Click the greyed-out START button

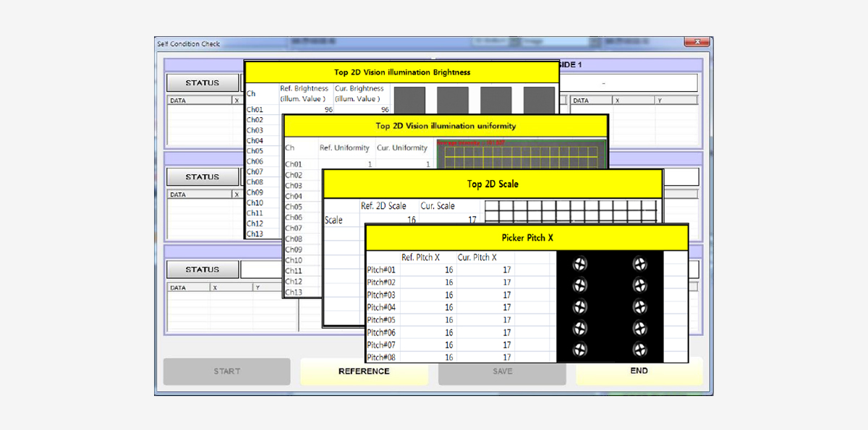(x=226, y=371)
